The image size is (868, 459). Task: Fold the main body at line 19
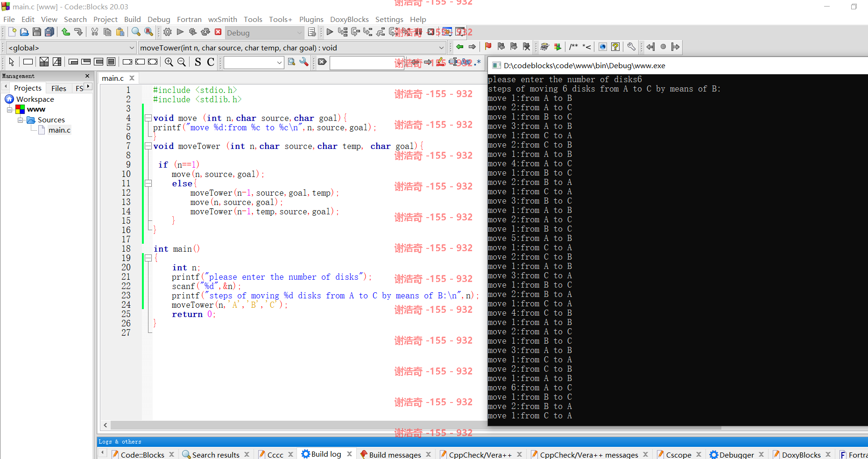[x=148, y=258]
